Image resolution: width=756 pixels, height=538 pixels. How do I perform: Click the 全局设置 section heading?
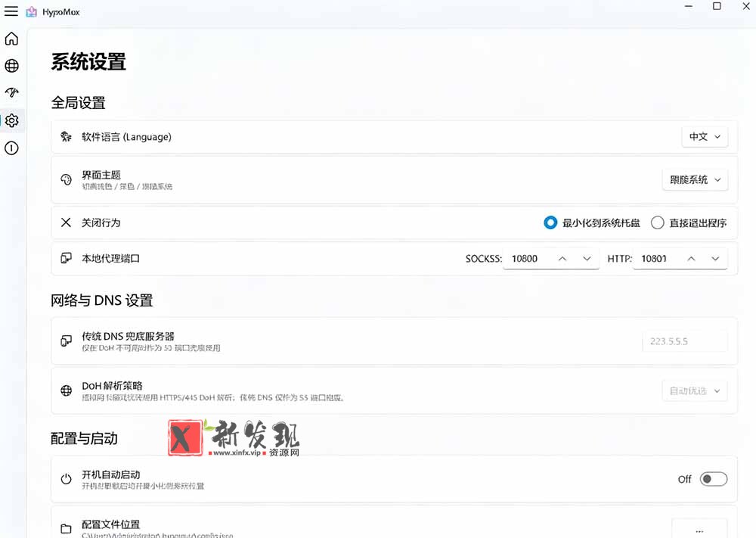pyautogui.click(x=78, y=103)
